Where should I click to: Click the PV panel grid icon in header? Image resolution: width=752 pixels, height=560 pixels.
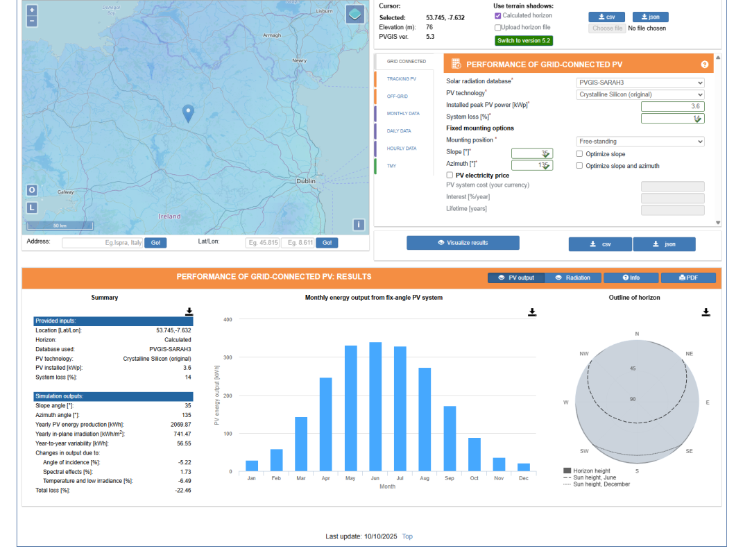point(456,64)
